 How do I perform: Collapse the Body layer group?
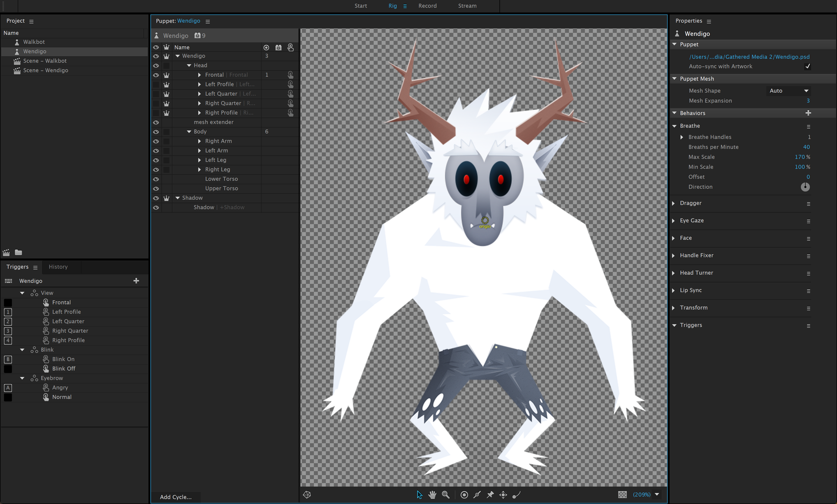(x=189, y=132)
